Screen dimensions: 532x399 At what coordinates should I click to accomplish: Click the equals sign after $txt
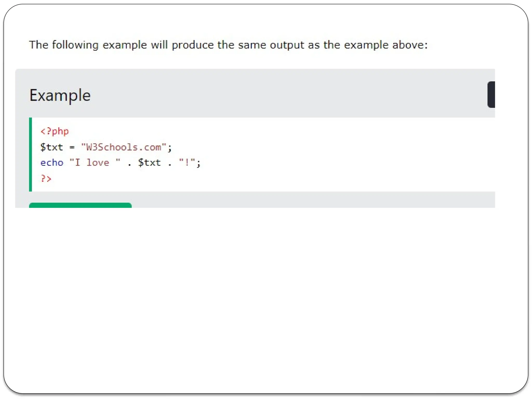coord(72,148)
